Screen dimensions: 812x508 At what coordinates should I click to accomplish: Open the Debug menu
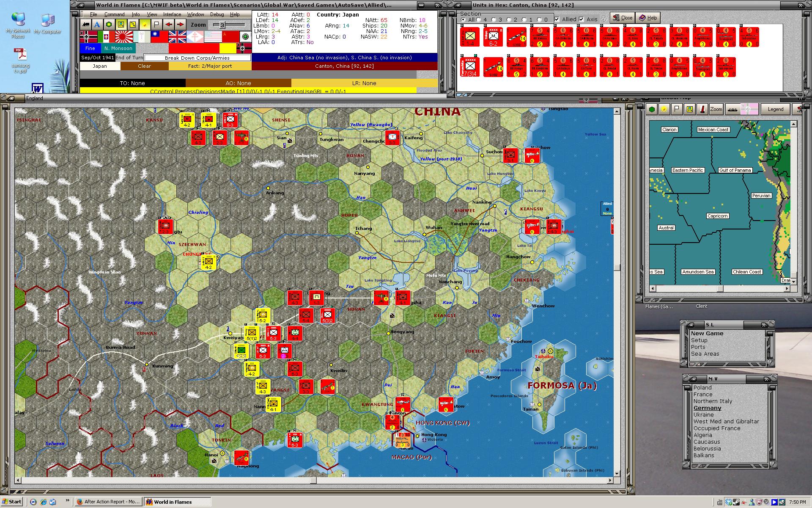217,14
